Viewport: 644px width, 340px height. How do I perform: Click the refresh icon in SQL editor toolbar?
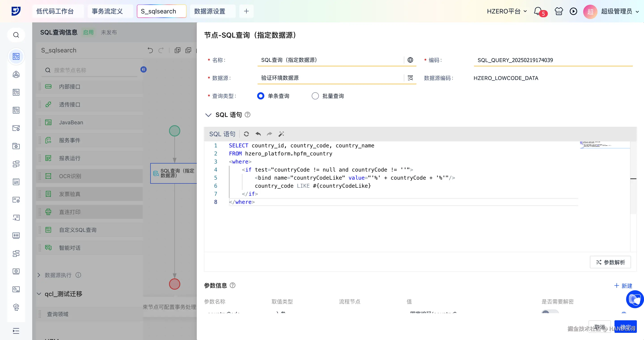click(246, 134)
